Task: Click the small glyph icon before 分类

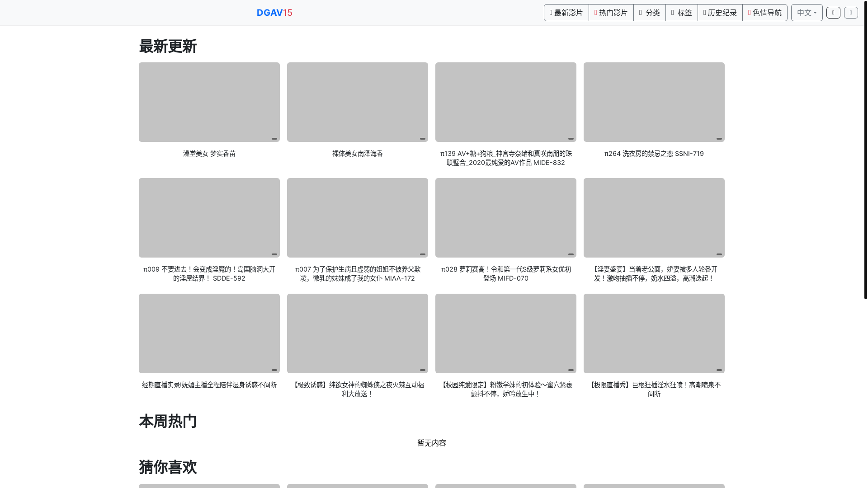Action: click(641, 13)
